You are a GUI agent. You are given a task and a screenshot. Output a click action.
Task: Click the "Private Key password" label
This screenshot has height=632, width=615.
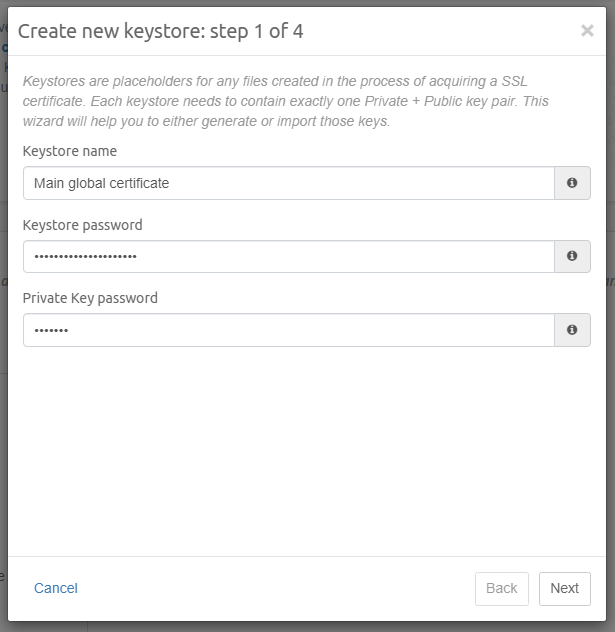pos(90,298)
